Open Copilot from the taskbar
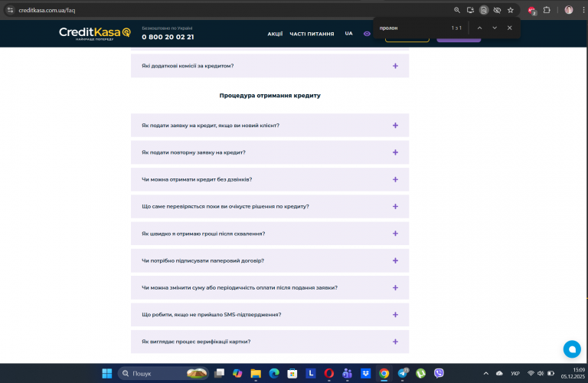The width and height of the screenshot is (588, 383). point(237,373)
